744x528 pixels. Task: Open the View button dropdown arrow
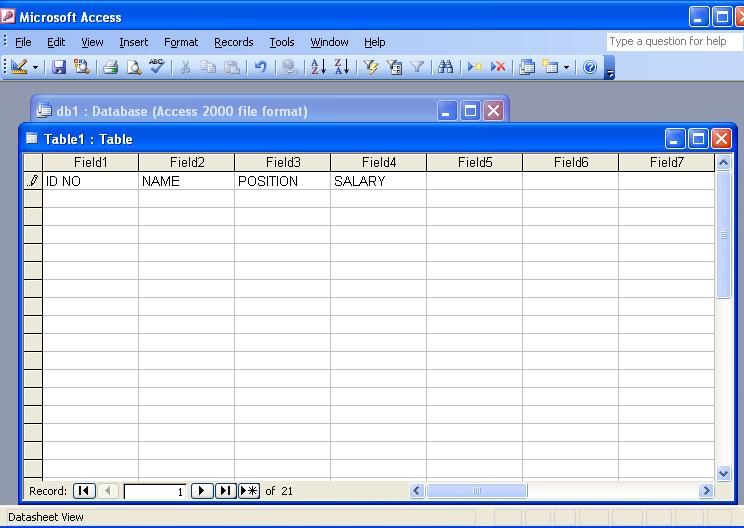coord(35,67)
